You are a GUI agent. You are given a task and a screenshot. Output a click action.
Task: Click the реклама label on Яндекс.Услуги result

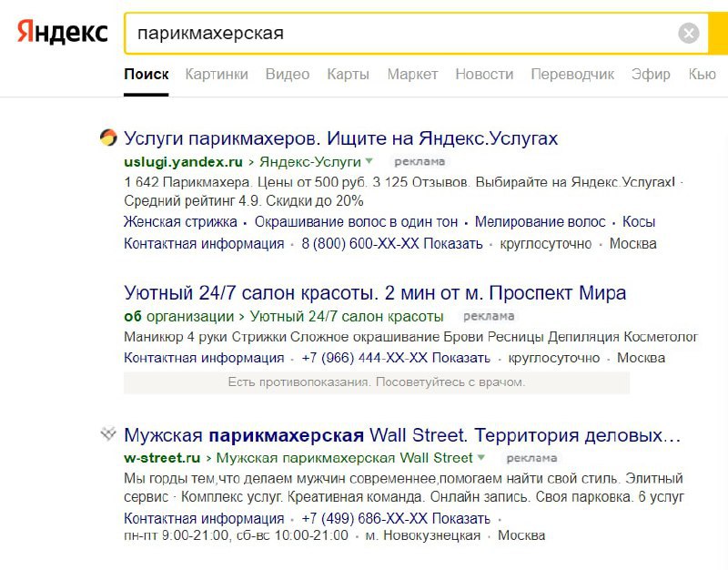[x=420, y=162]
